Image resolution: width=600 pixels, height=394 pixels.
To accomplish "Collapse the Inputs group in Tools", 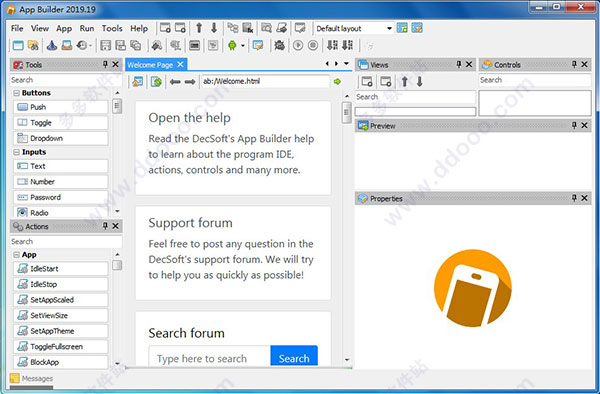I will point(16,152).
